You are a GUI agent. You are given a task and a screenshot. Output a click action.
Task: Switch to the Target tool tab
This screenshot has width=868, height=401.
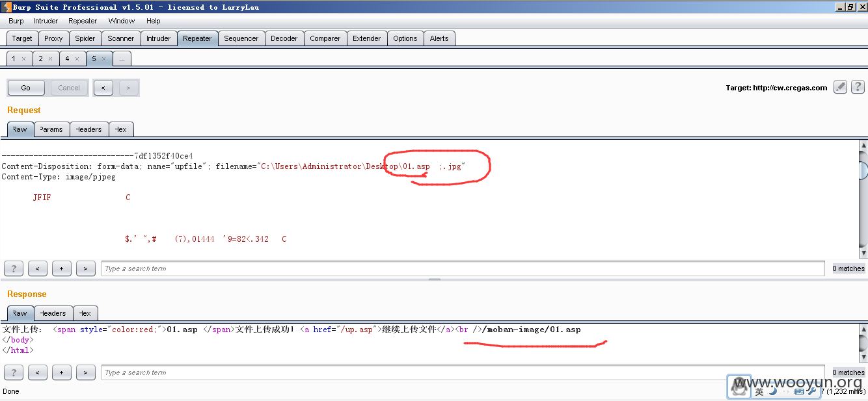click(x=22, y=38)
